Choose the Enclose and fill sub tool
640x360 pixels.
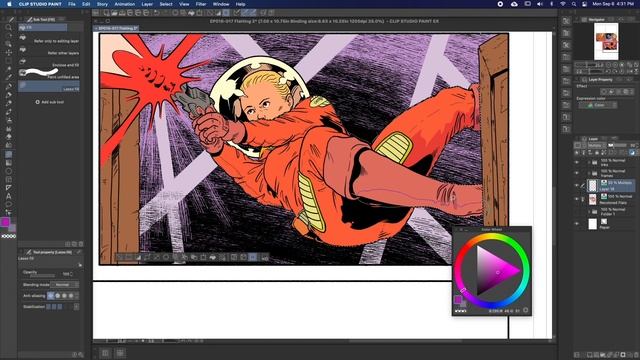pos(49,62)
